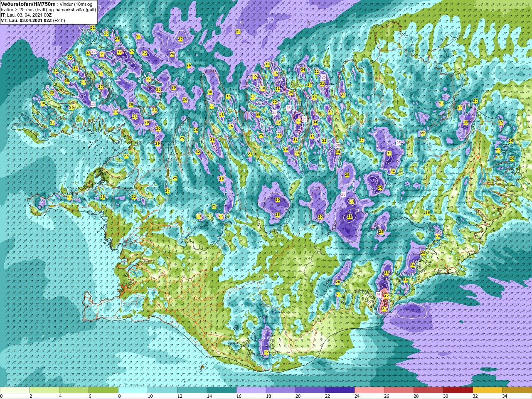Choose the dark indigo 22–24 legend swatch
Image resolution: width=532 pixels, height=399 pixels.
click(x=340, y=390)
